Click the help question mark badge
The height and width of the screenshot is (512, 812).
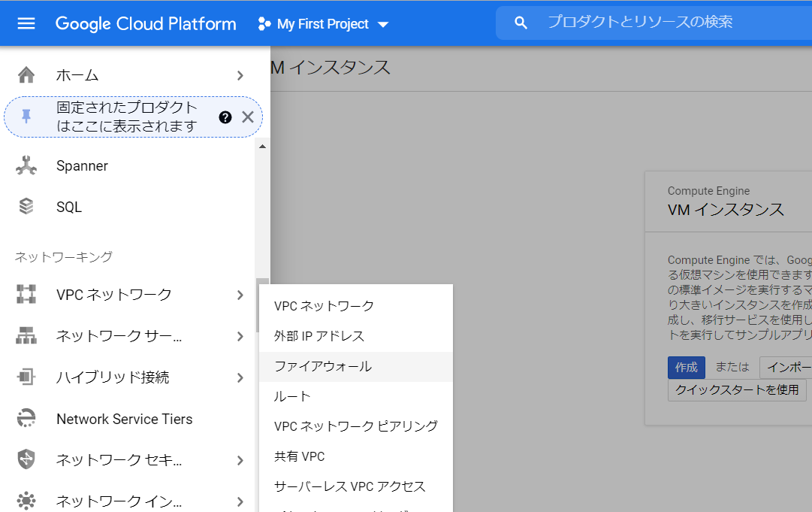point(225,117)
